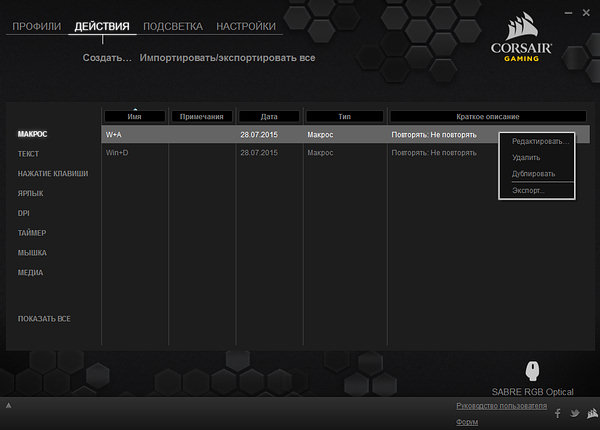Switch to the ПРОФИЛИ tab
Image resolution: width=600 pixels, height=430 pixels.
pos(35,26)
